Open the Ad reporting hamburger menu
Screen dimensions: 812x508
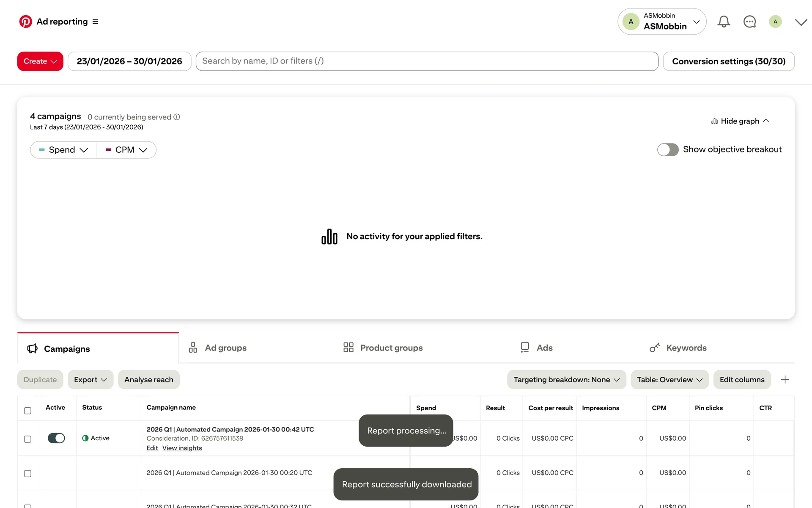96,22
